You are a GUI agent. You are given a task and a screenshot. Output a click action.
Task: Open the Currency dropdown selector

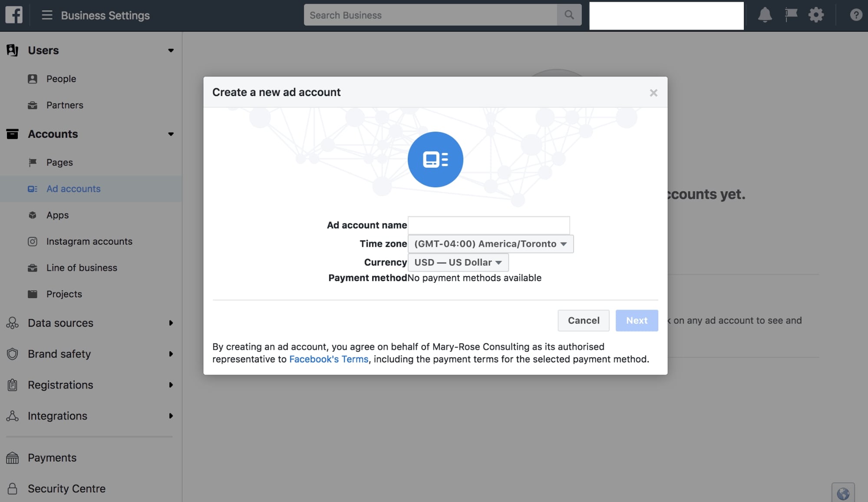coord(457,262)
